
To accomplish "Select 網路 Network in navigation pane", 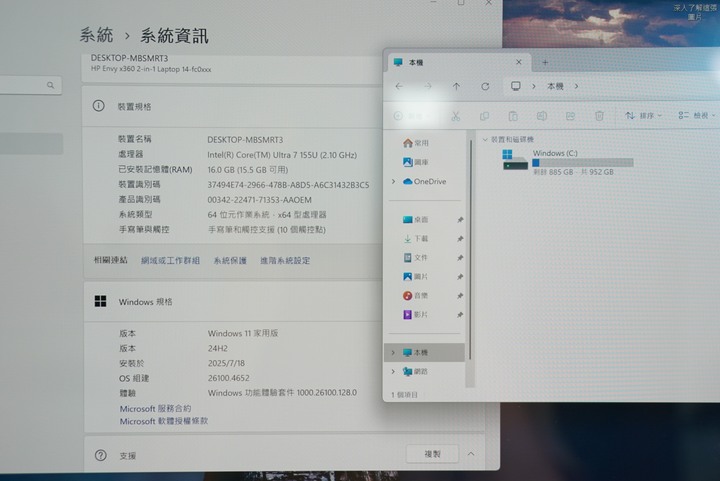I will (415, 371).
